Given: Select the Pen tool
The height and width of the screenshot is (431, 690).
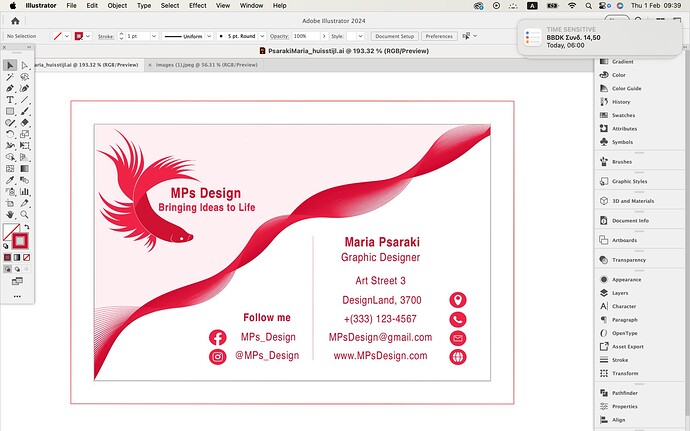Looking at the screenshot, I should coord(10,88).
